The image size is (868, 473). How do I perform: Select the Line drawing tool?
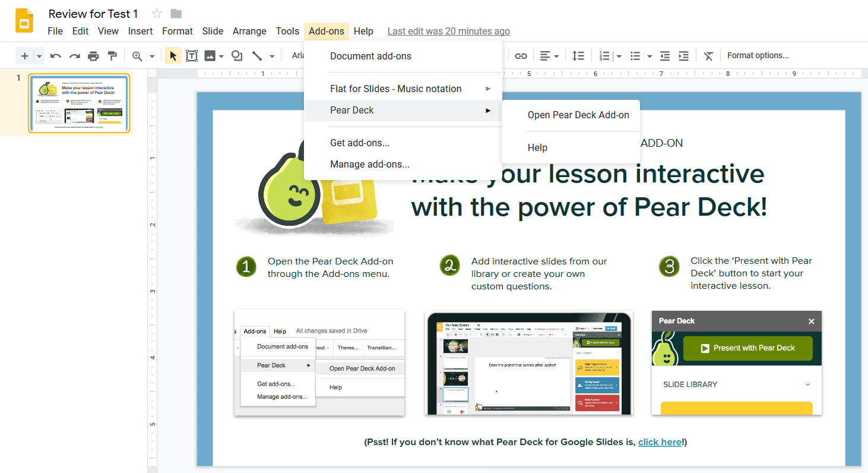258,55
